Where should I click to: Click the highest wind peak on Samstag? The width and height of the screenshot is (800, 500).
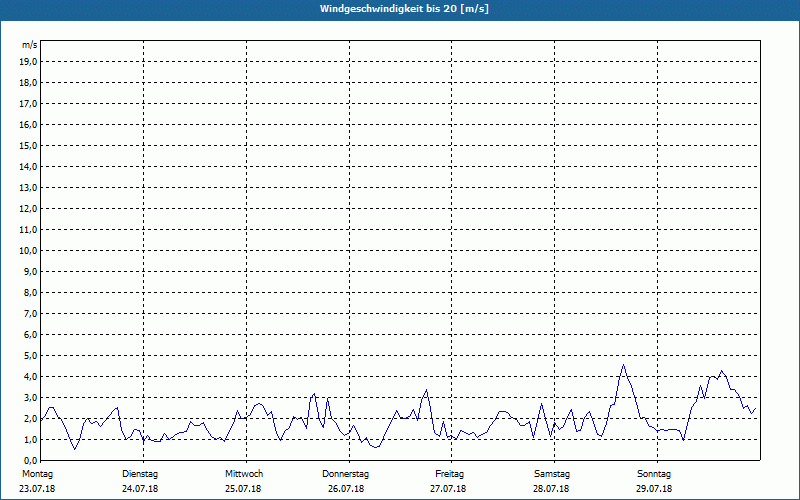623,365
